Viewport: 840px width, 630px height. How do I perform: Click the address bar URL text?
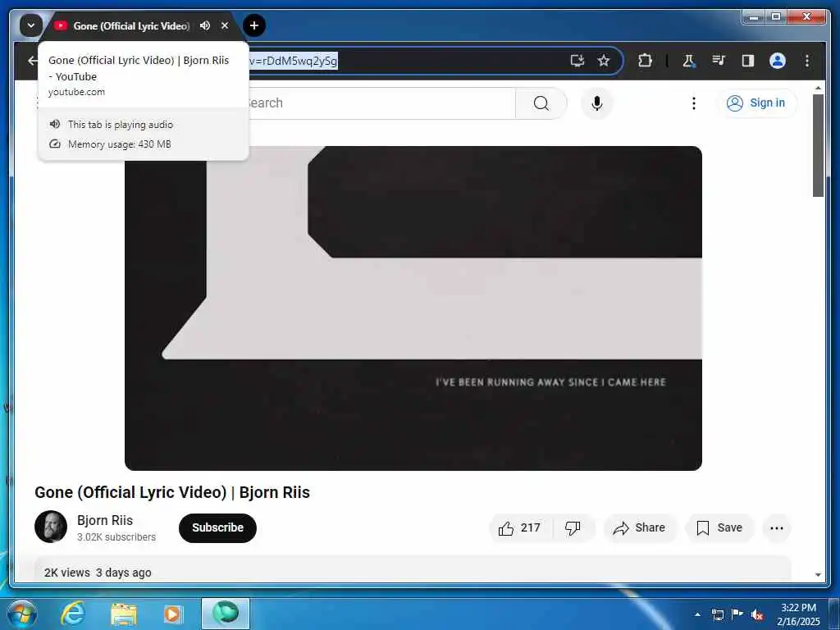tap(293, 61)
